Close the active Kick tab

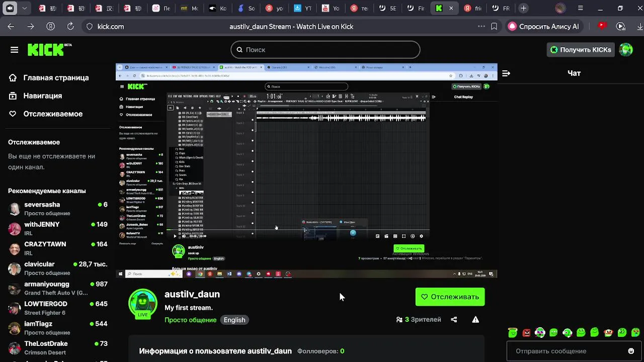[451, 8]
